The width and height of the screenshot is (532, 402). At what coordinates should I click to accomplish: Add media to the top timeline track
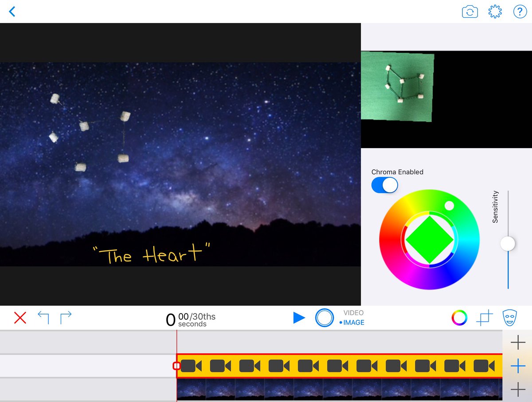pos(518,342)
